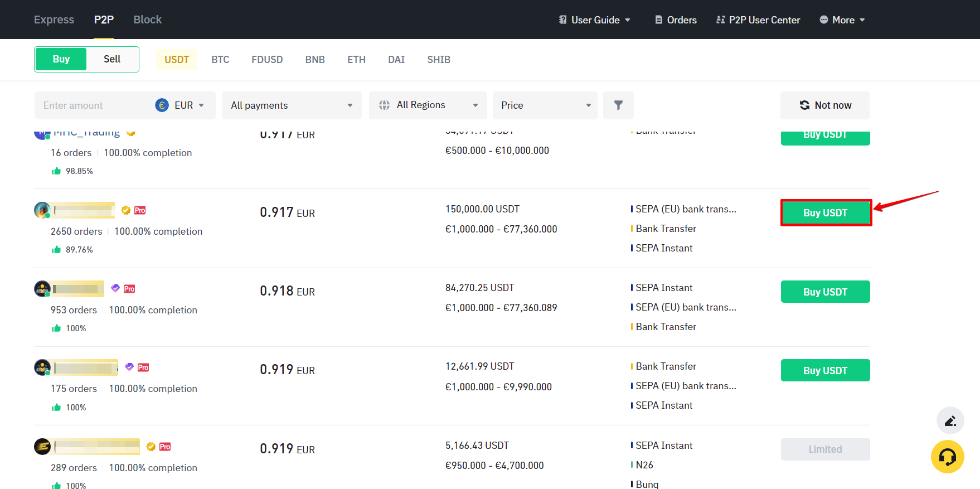Click avatar of the 175 orders merchant
Image resolution: width=980 pixels, height=489 pixels.
[x=42, y=367]
